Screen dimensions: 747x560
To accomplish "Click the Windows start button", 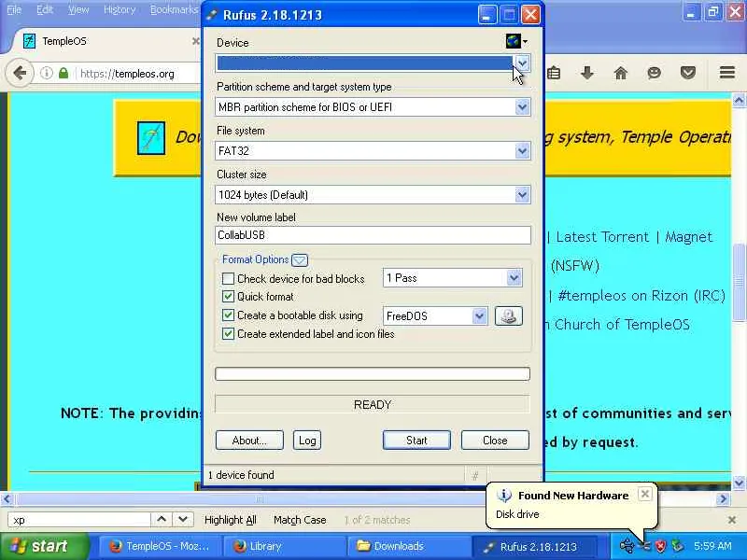I will pyautogui.click(x=45, y=546).
